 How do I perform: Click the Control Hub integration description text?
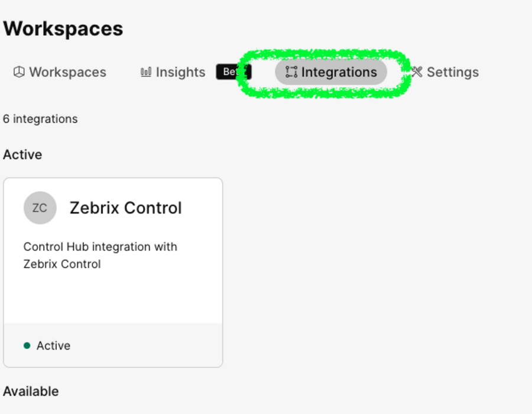click(x=100, y=255)
